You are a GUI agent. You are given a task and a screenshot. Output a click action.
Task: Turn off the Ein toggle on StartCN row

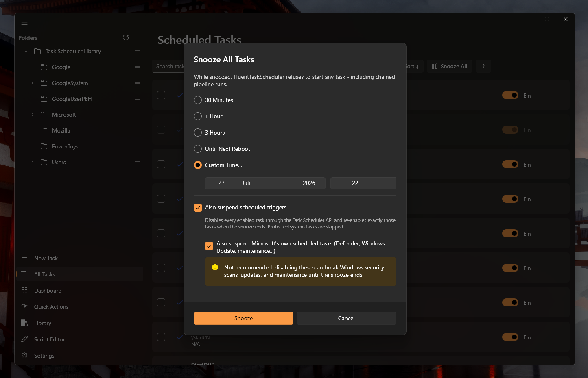pyautogui.click(x=510, y=337)
